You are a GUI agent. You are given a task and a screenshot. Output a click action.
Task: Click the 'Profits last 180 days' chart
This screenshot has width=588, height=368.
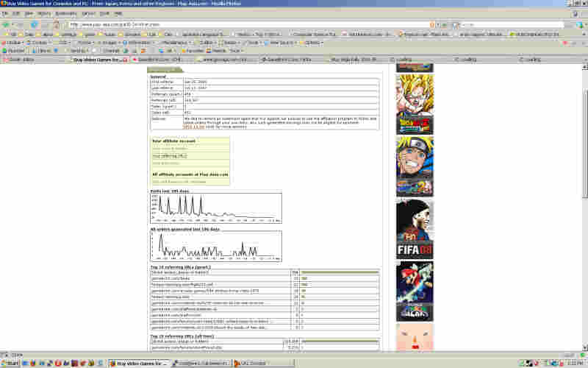click(216, 208)
